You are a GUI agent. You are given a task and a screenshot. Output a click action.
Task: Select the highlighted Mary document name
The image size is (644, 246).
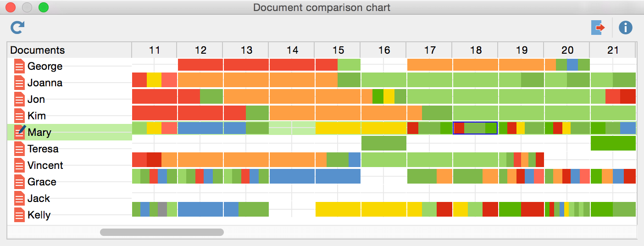[39, 132]
